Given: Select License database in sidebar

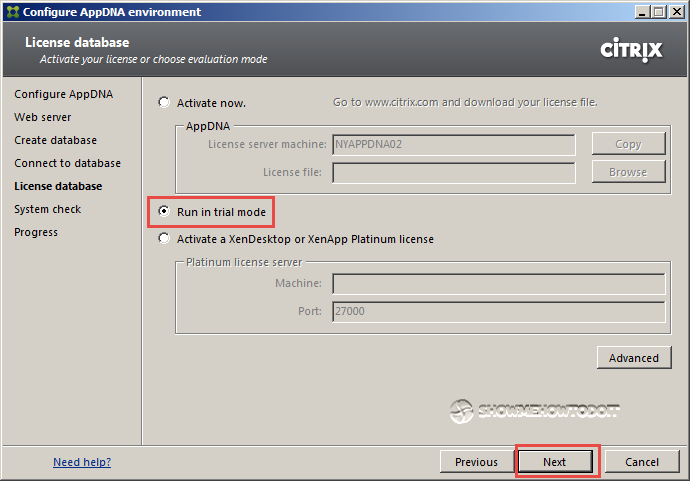Looking at the screenshot, I should click(58, 186).
